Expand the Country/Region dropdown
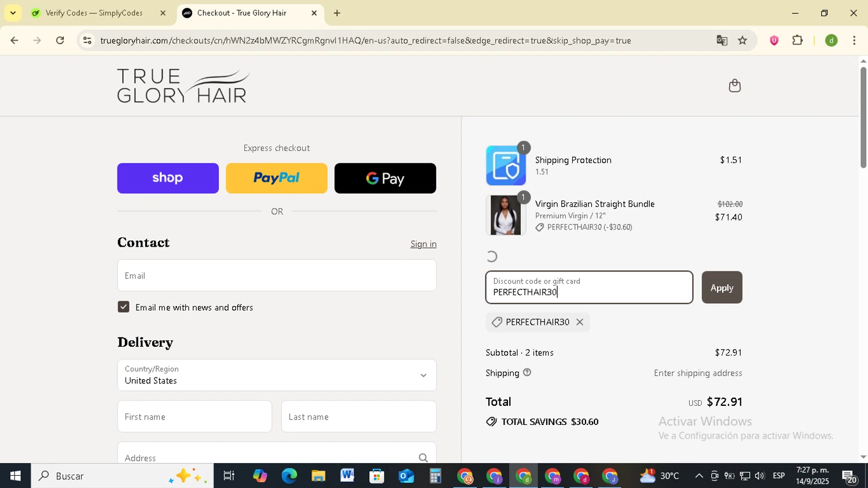Screen dimensions: 868x488 tap(277, 375)
